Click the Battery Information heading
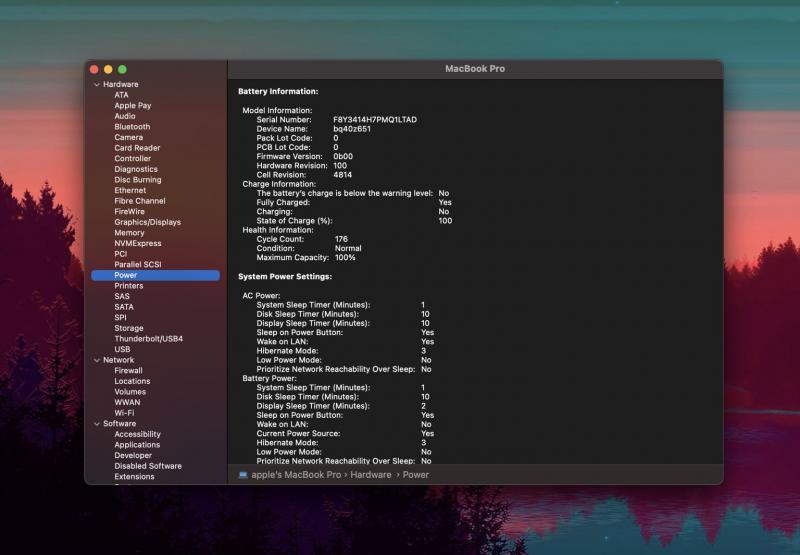Screen dimensions: 800x555 tap(278, 92)
